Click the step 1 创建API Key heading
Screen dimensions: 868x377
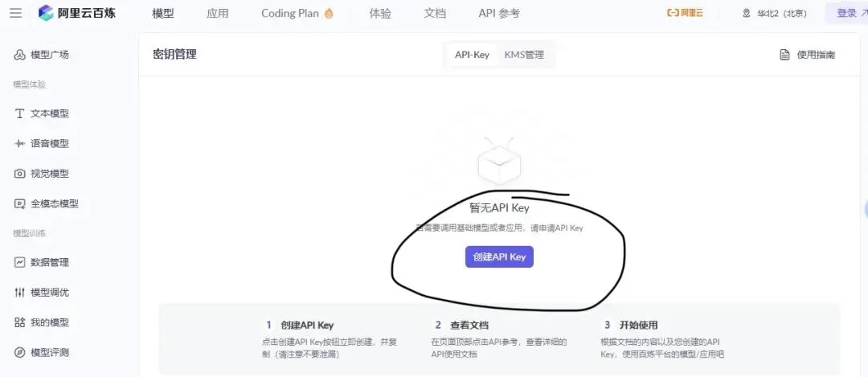pyautogui.click(x=307, y=325)
